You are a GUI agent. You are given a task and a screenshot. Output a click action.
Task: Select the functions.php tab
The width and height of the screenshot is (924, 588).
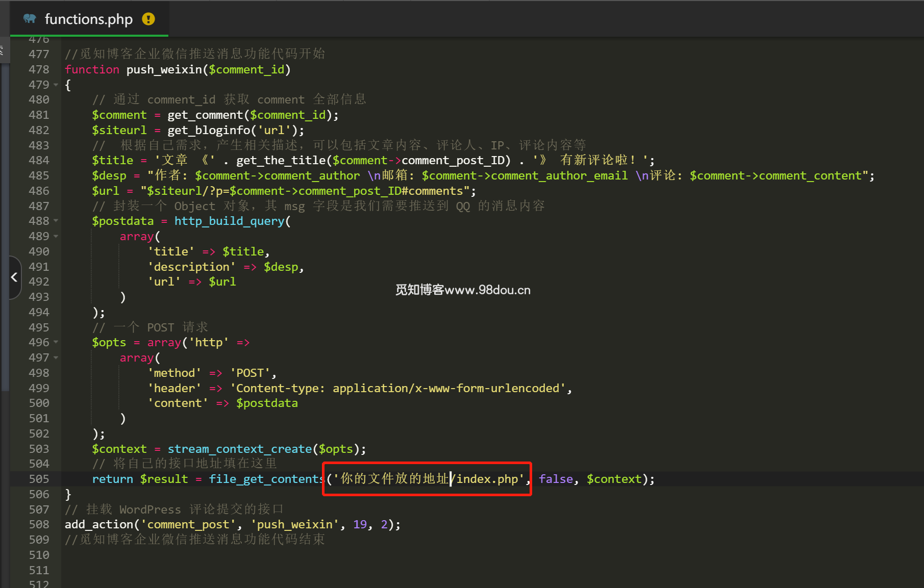point(89,19)
